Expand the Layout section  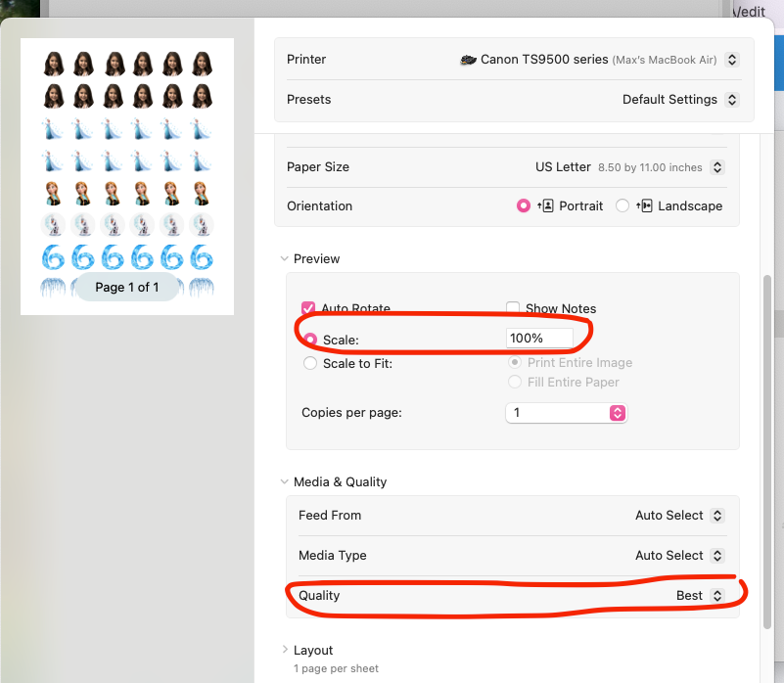[x=285, y=650]
